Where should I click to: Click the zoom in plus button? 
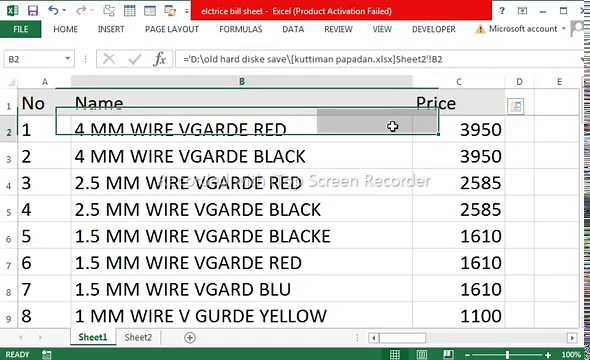point(548,354)
